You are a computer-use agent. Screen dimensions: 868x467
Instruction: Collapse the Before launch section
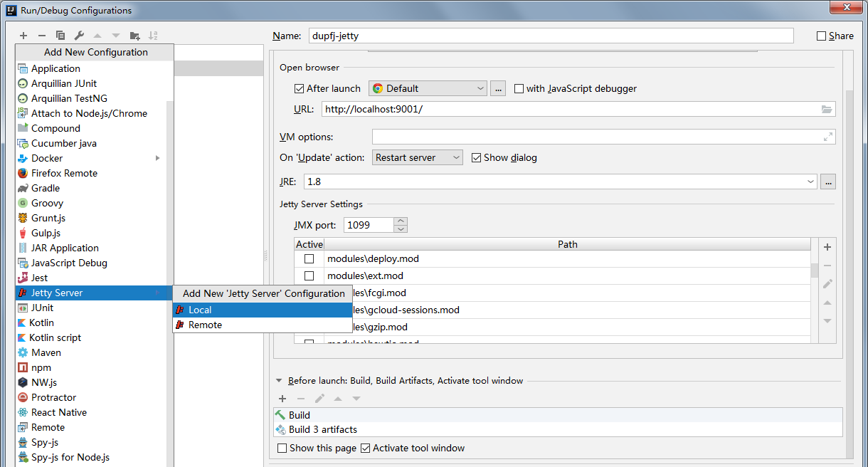coord(280,381)
